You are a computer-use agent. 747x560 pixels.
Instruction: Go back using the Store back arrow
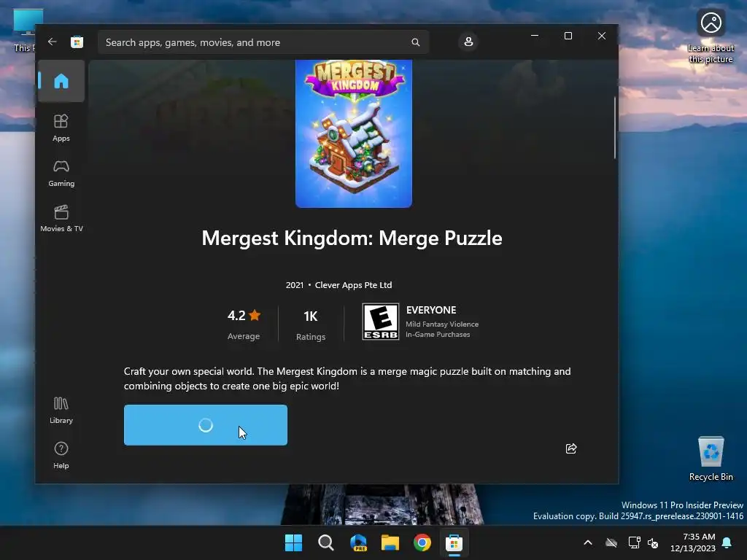52,42
